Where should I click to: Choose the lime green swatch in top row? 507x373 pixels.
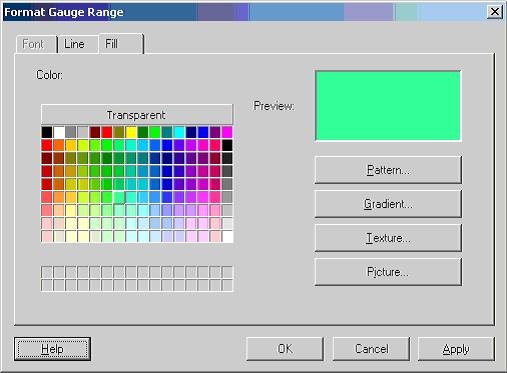(x=155, y=132)
